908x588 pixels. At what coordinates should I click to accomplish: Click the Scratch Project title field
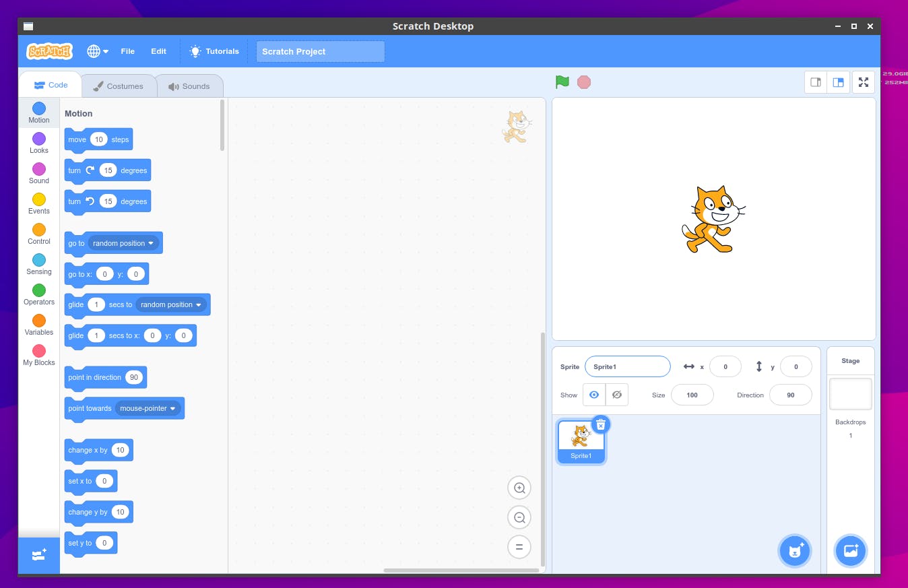(x=321, y=51)
